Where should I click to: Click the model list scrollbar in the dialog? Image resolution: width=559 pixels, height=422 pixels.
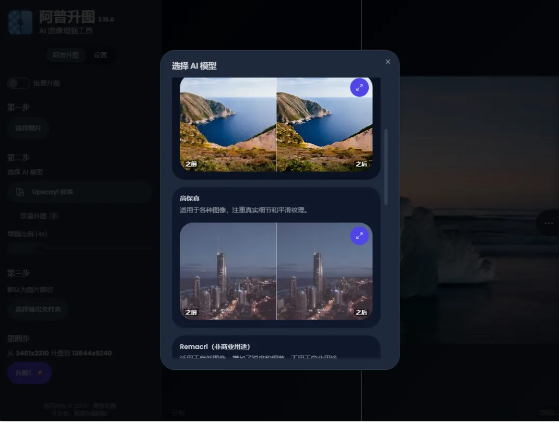[386, 167]
